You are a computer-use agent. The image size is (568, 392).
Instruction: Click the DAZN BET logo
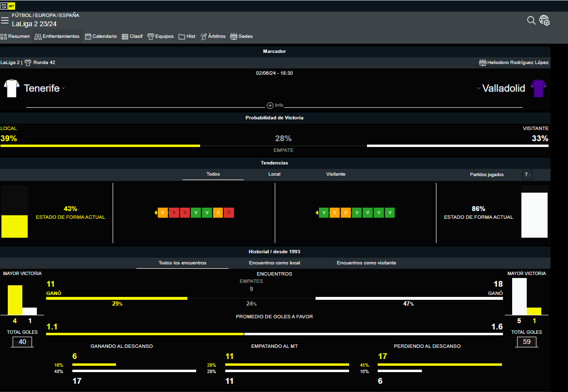pyautogui.click(x=8, y=6)
